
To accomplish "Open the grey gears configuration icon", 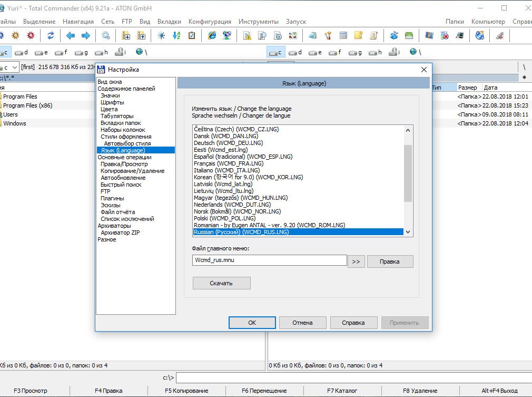I will point(106,35).
